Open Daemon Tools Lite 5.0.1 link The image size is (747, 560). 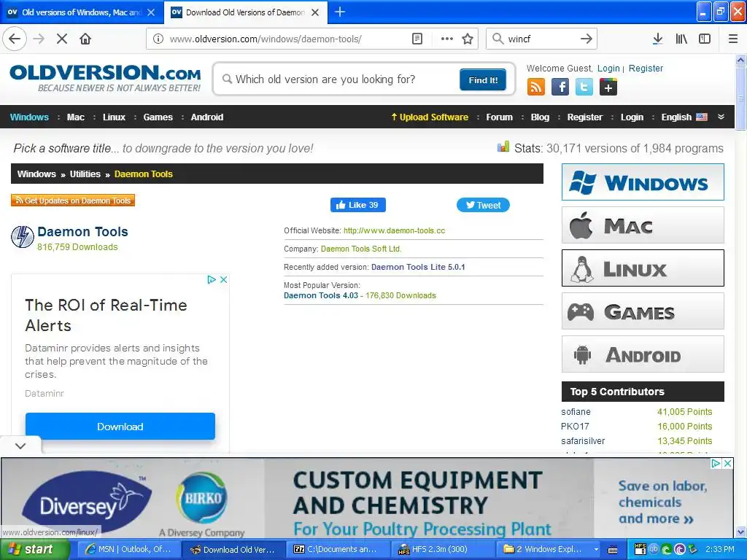tap(418, 267)
